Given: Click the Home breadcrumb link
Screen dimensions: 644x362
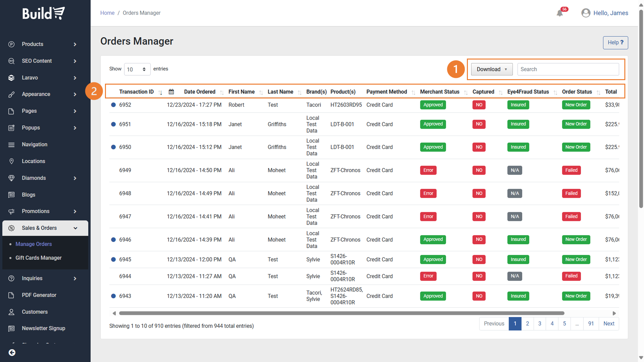Looking at the screenshot, I should pos(107,13).
